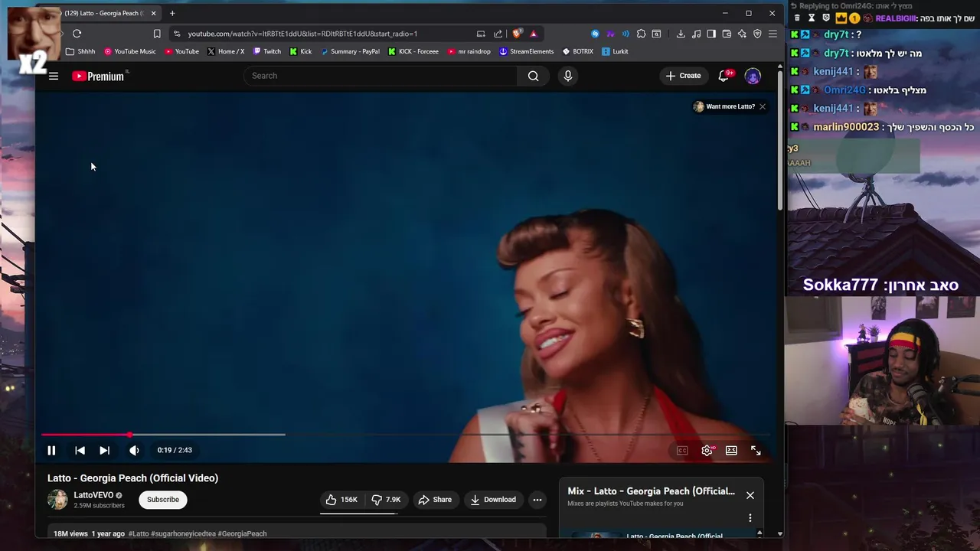Open the Lurkit bookmark
The height and width of the screenshot is (551, 980).
click(x=615, y=51)
